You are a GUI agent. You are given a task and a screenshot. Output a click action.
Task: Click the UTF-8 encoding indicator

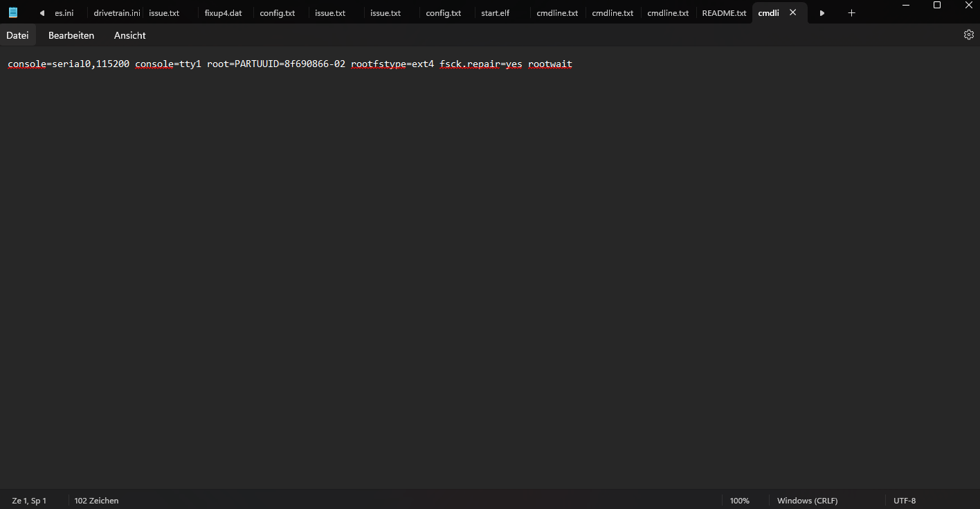[x=904, y=501]
